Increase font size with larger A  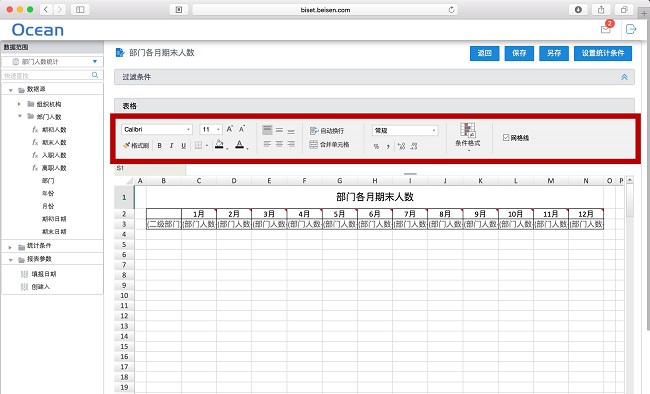click(230, 129)
